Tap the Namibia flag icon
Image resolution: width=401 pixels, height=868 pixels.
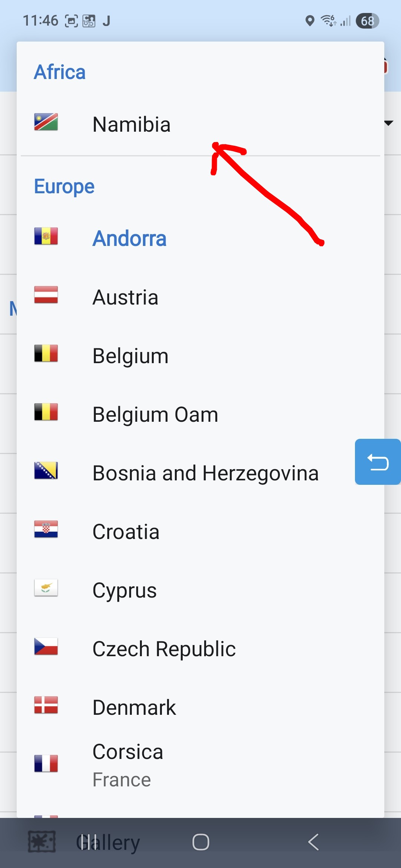46,122
